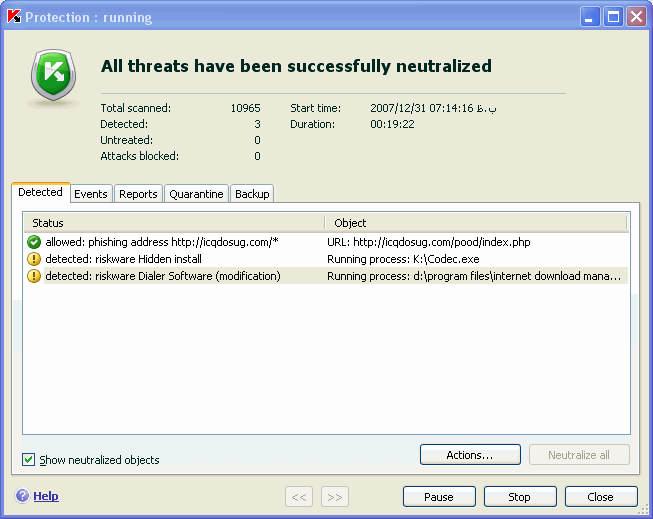Click the Kaspersky title bar icon
Viewport: 653px width, 519px height.
13,16
